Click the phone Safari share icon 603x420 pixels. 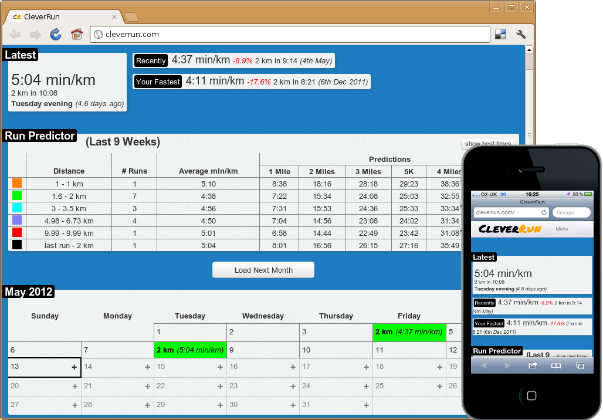pos(532,365)
